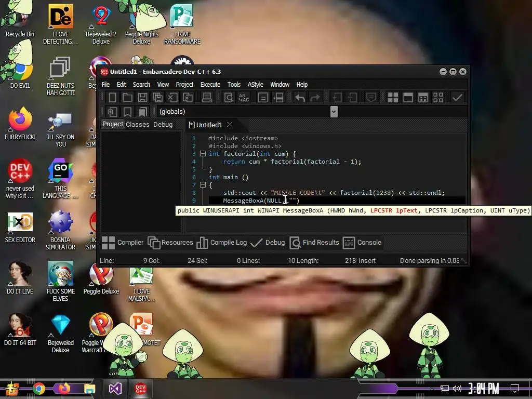Click the Save All toolbar icon
Screen dimensions: 532x399
pyautogui.click(x=157, y=98)
